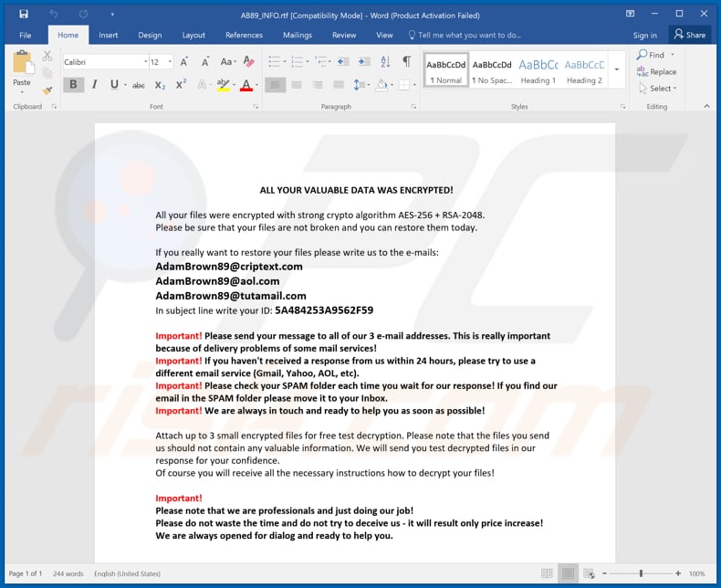Click the Redo icon in quick access toolbar
The width and height of the screenshot is (721, 588).
pos(83,15)
